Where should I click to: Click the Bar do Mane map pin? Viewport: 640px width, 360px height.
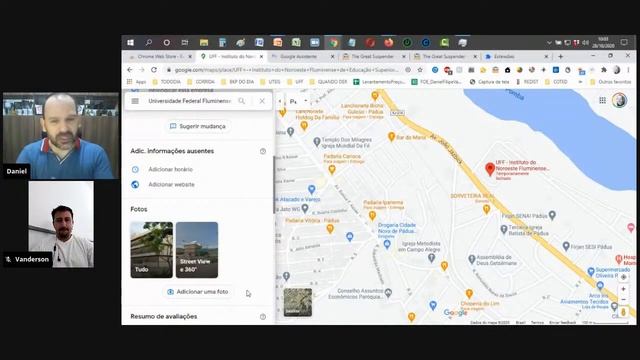[x=391, y=137]
